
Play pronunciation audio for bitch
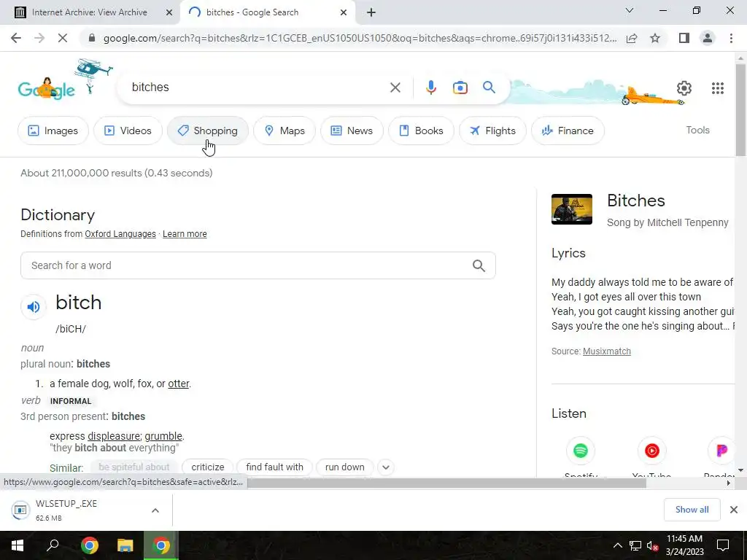click(34, 307)
